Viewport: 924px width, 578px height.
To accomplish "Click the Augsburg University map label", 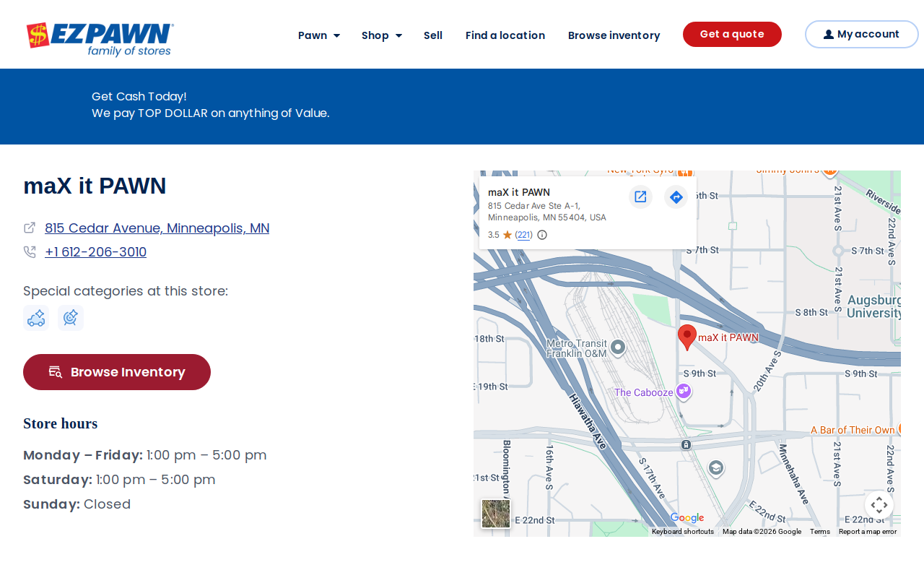I will [x=873, y=306].
